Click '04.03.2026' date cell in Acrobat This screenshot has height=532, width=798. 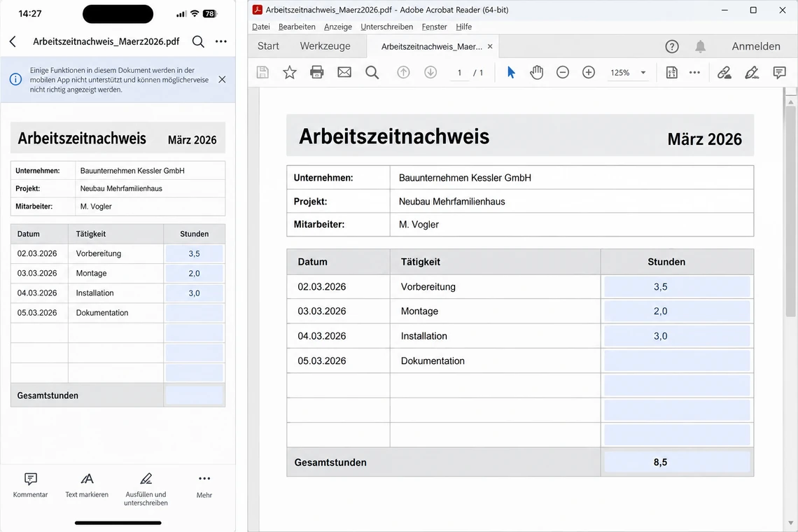[x=321, y=336]
